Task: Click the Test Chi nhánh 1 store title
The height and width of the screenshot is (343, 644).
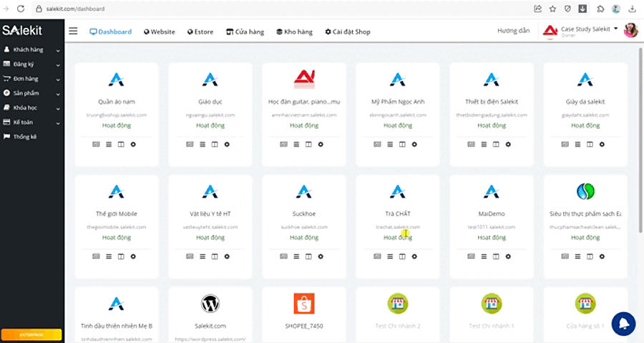Action: (492, 326)
